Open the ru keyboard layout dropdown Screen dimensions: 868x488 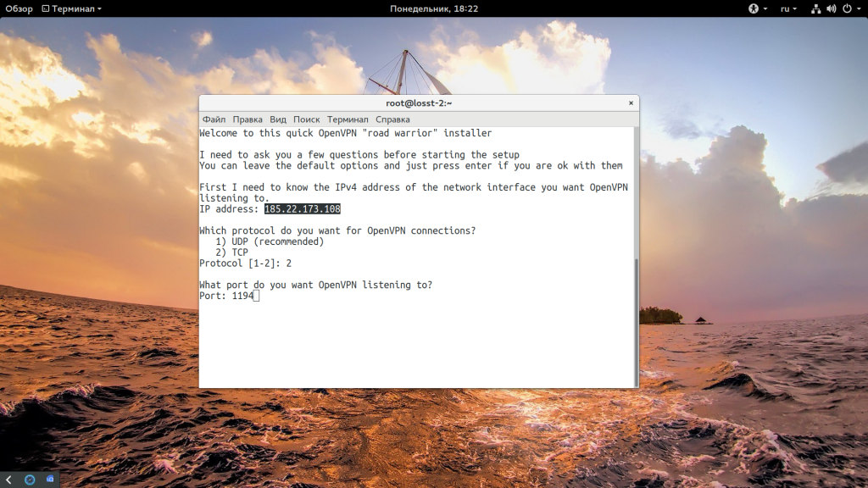[x=789, y=8]
